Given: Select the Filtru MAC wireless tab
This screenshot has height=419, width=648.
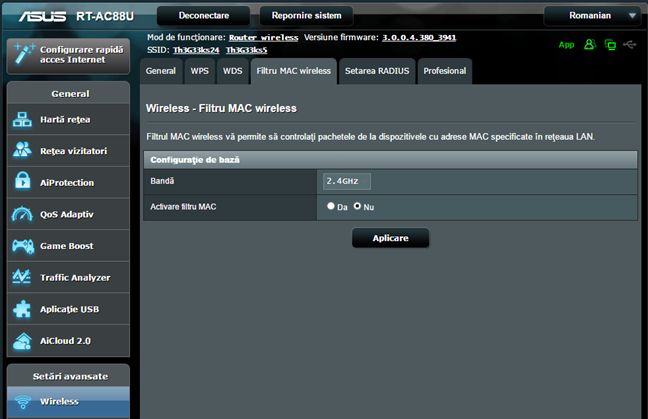Looking at the screenshot, I should [294, 71].
